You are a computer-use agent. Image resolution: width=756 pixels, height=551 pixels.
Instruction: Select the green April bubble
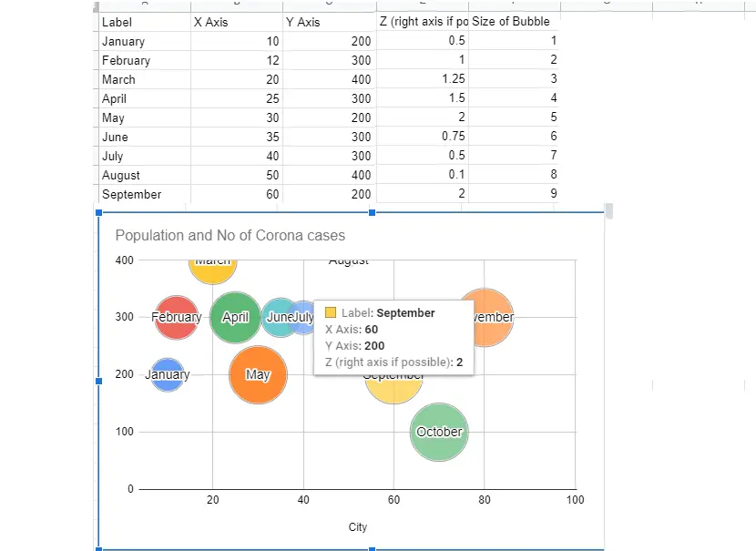pyautogui.click(x=236, y=318)
